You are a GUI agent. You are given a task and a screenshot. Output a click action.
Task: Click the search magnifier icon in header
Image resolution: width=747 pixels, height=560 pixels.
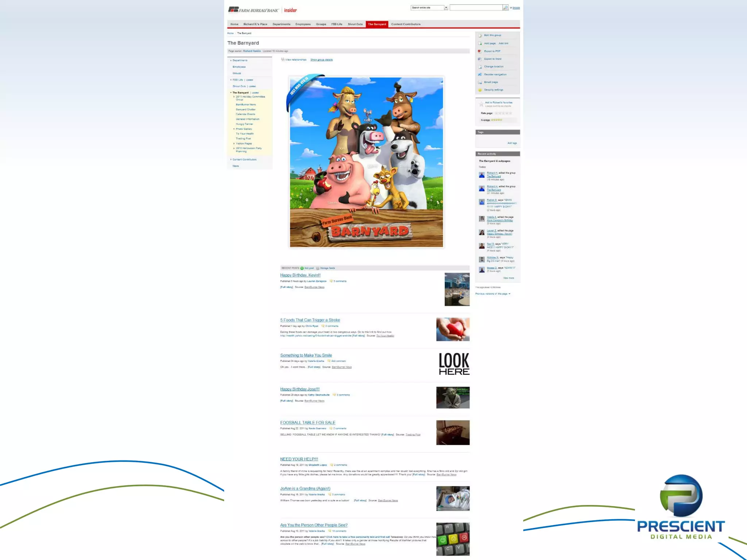[505, 8]
